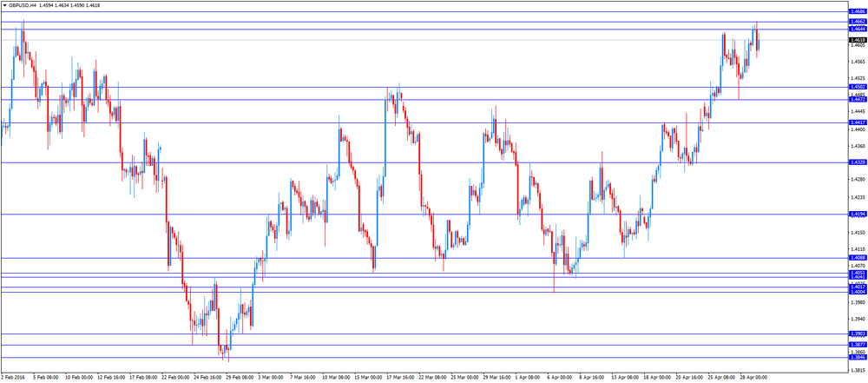Screen dimensions: 868x383
Task: Click the 22 Mar 08:00 time label
Action: pos(433,378)
